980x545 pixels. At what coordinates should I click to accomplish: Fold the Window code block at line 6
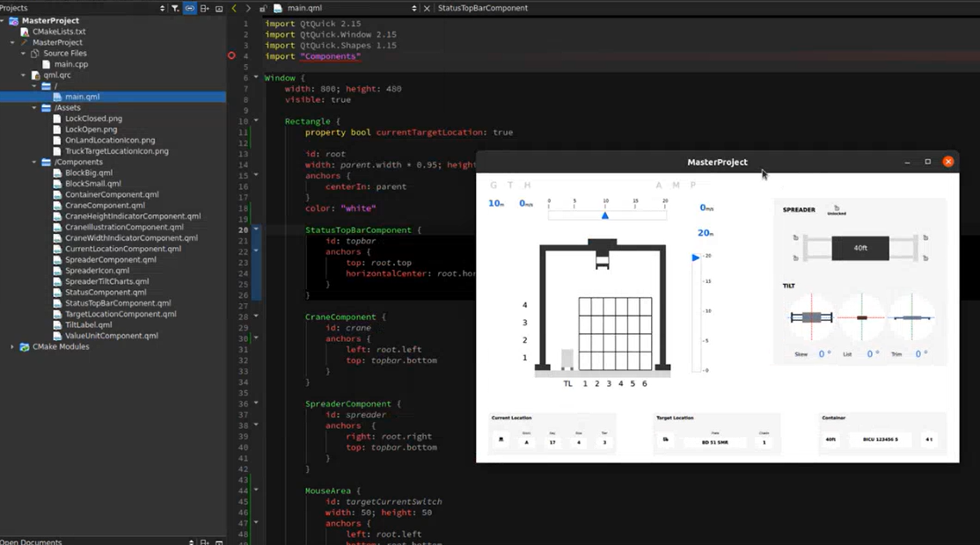pos(256,77)
